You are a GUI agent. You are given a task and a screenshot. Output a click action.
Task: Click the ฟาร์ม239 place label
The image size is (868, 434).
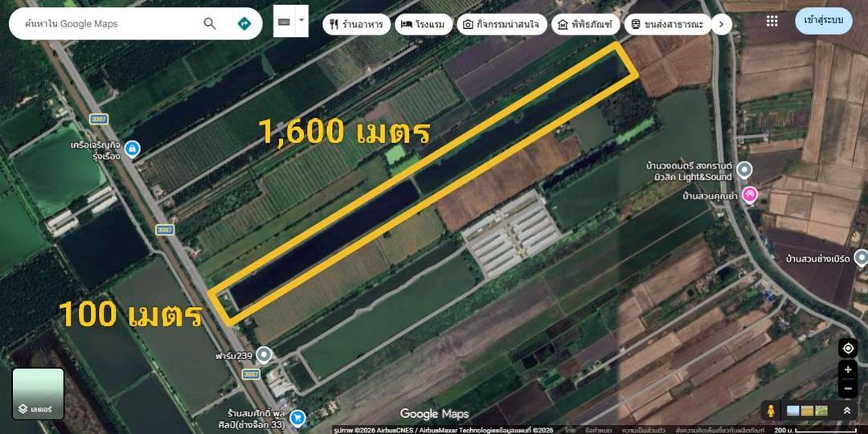pyautogui.click(x=235, y=355)
